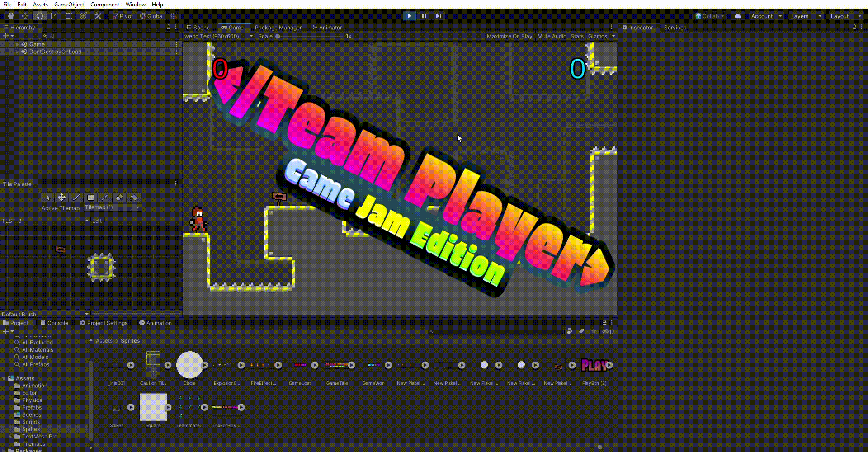Image resolution: width=868 pixels, height=452 pixels.
Task: Open the Project panel three-dot menu
Action: [612, 322]
